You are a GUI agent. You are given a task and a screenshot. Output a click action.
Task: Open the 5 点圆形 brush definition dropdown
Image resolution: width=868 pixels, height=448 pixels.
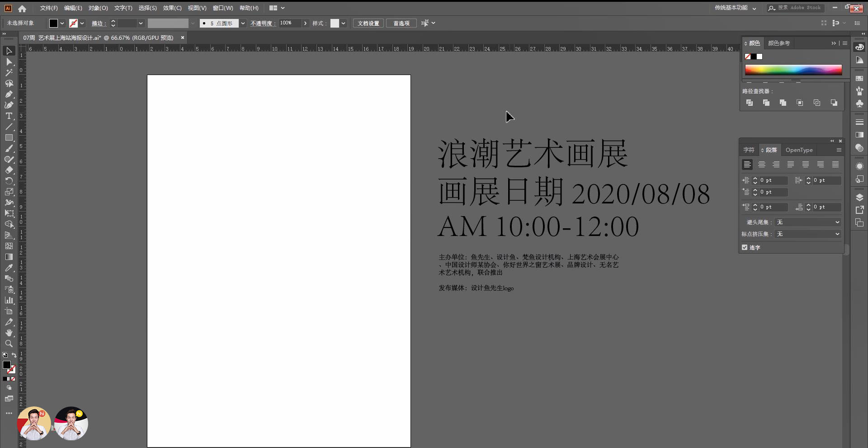click(x=243, y=23)
